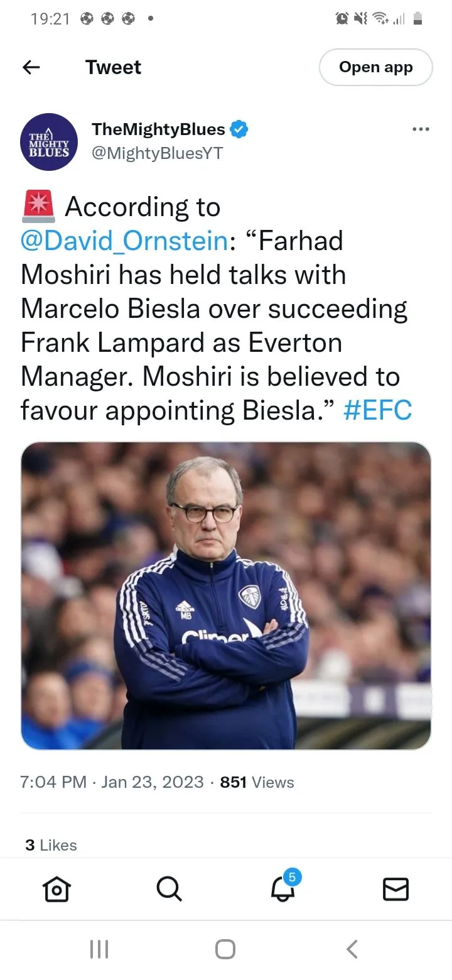The width and height of the screenshot is (452, 980).
Task: View the 3 Likes list
Action: (x=51, y=845)
